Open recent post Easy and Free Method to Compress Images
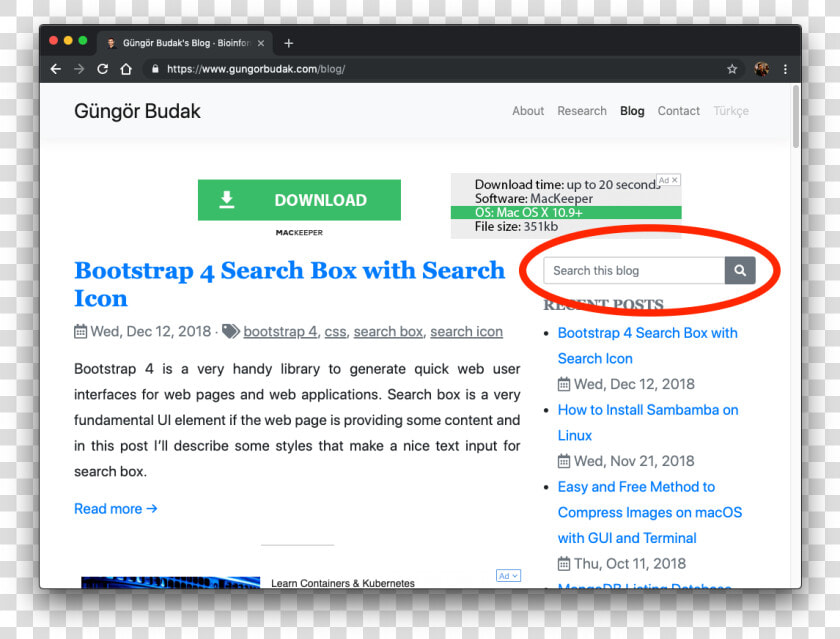 click(x=649, y=512)
